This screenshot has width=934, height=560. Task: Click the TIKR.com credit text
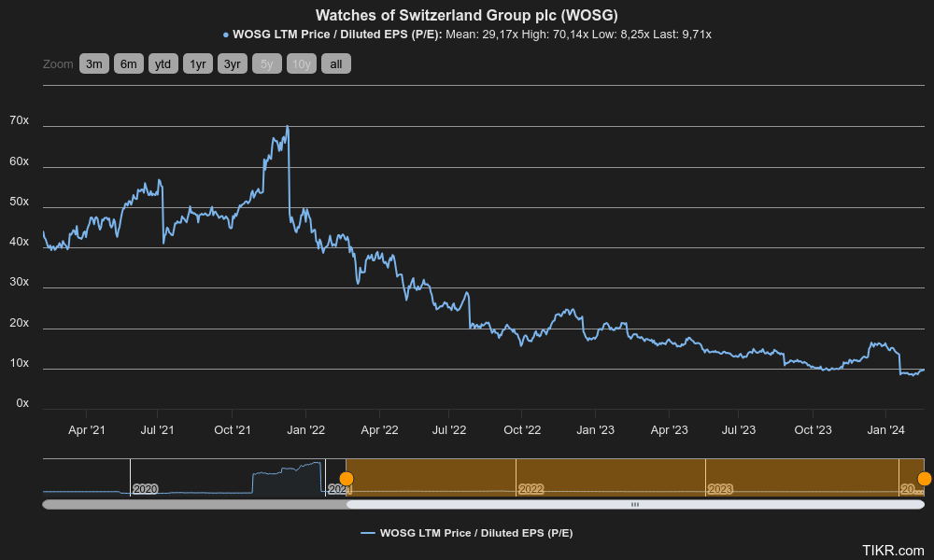click(893, 551)
